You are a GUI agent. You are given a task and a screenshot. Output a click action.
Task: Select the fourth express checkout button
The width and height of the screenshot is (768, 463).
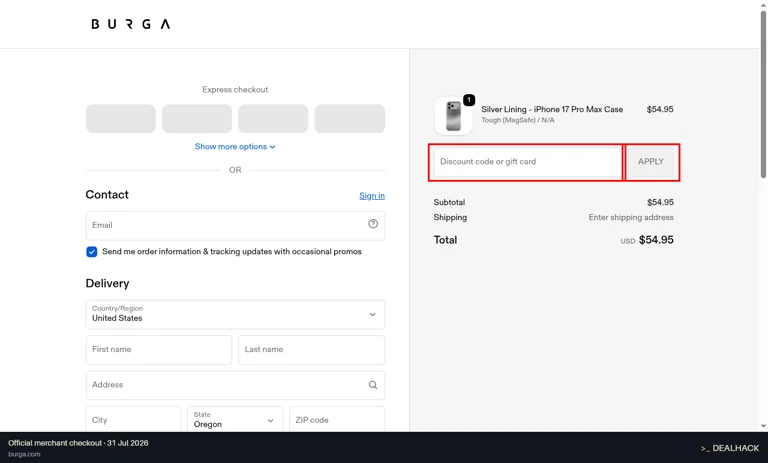point(350,119)
